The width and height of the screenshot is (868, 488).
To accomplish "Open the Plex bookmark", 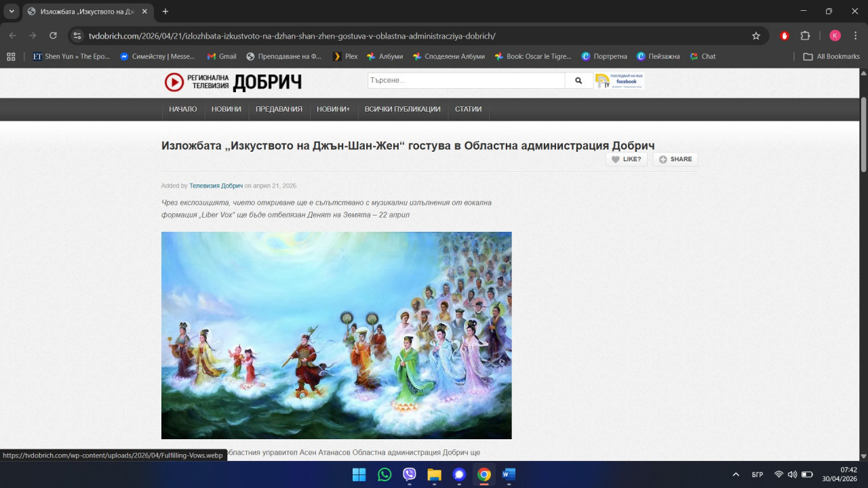I will (345, 56).
